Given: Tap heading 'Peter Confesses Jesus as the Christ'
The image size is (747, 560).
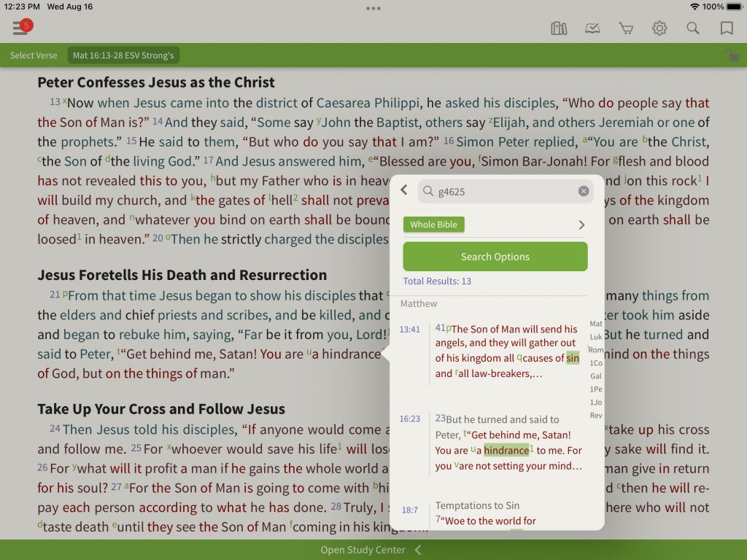Looking at the screenshot, I should 156,82.
